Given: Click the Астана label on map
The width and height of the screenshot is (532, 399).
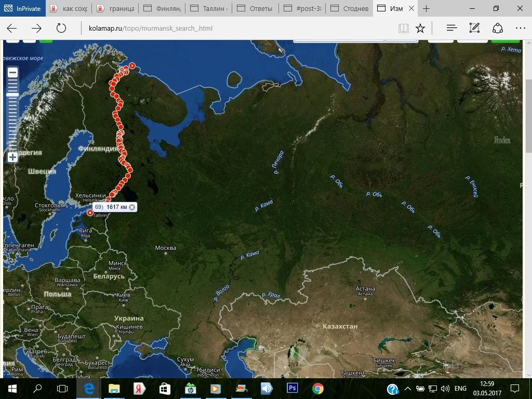Looking at the screenshot, I should tap(365, 289).
